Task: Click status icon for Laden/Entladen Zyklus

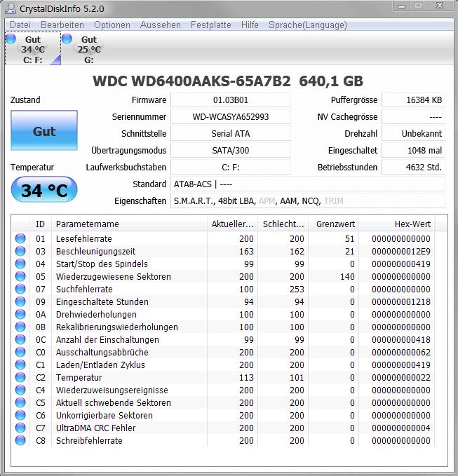Action: tap(20, 365)
